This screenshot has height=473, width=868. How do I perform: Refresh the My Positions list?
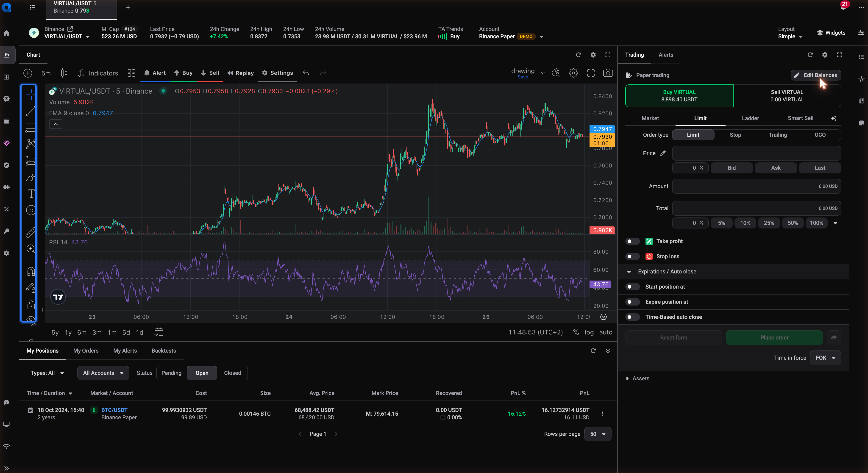pos(593,351)
